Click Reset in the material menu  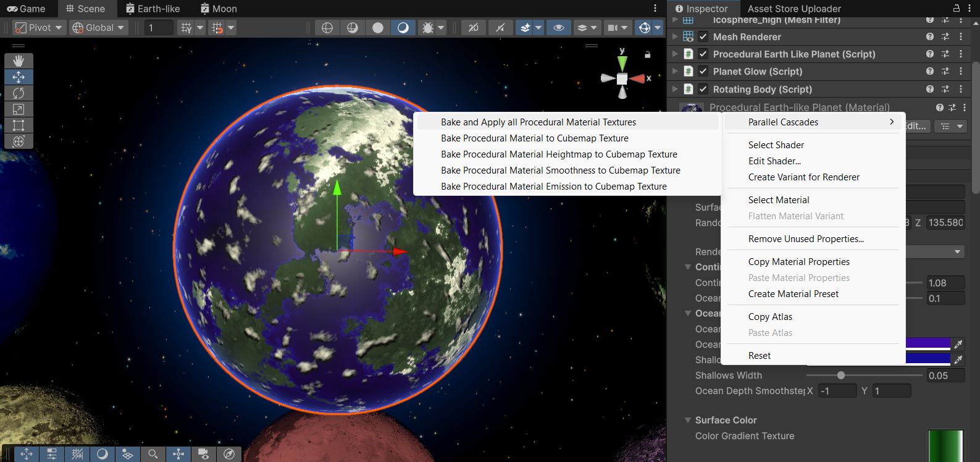759,356
